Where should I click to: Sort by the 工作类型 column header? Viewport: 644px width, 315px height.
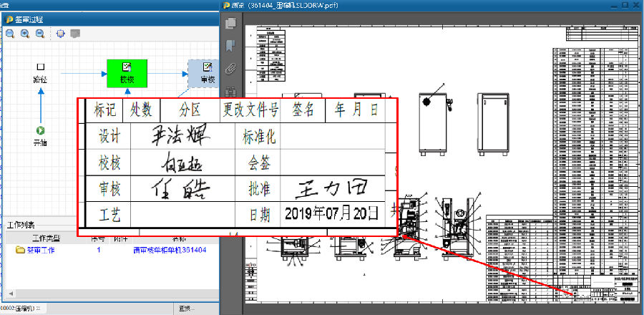point(47,238)
